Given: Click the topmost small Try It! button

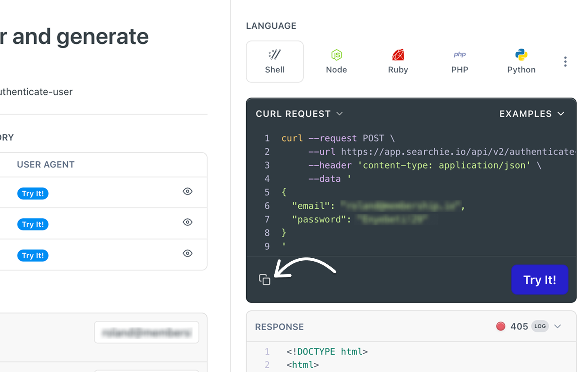Looking at the screenshot, I should coord(33,193).
